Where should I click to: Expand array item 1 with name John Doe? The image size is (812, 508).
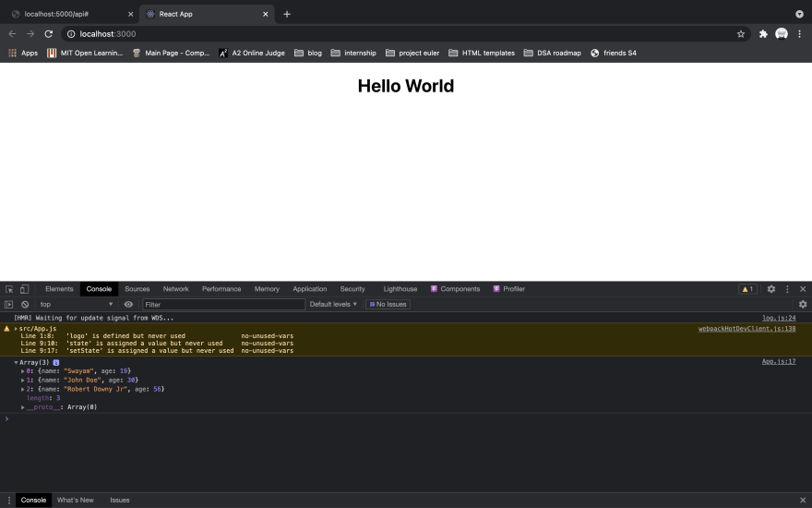tap(23, 380)
